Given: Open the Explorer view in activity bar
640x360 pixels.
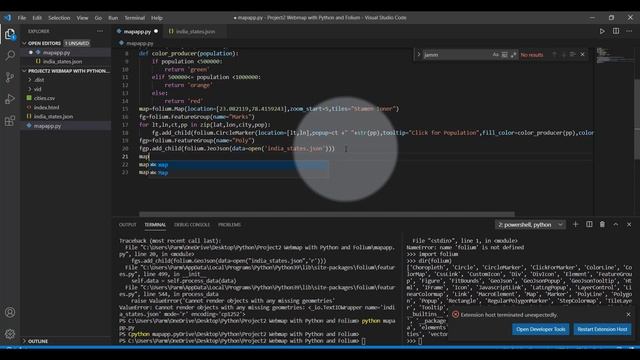Looking at the screenshot, I should pyautogui.click(x=10, y=34).
